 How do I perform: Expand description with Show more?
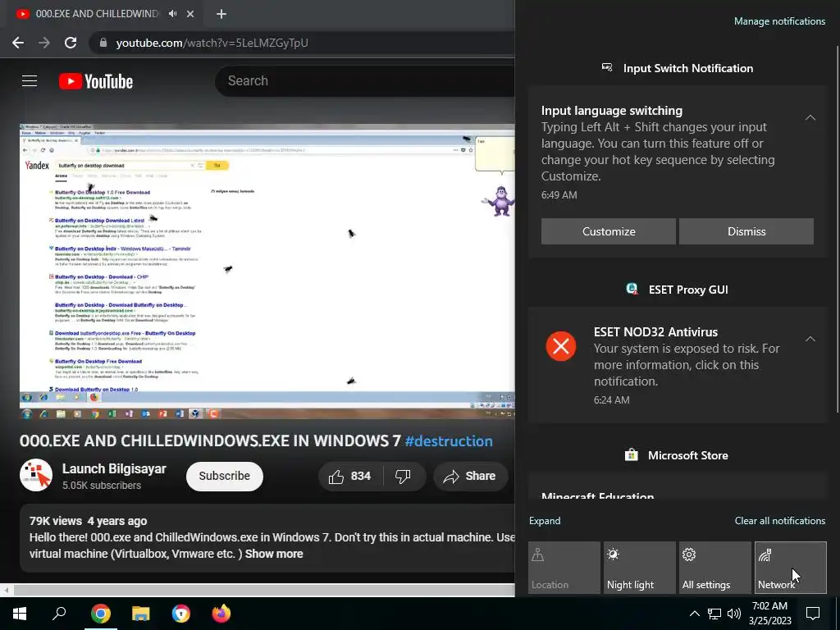pyautogui.click(x=274, y=554)
